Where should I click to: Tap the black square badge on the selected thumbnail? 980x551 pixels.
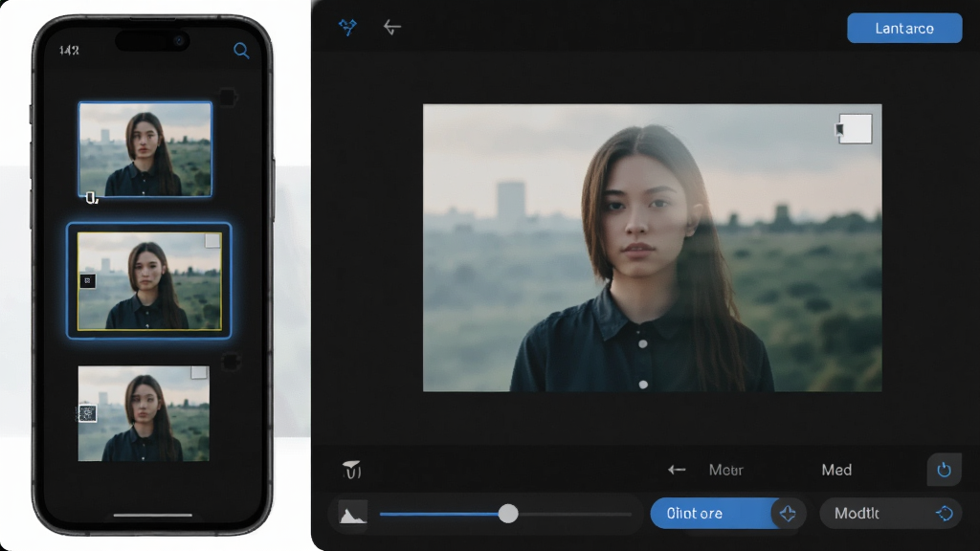(x=87, y=281)
